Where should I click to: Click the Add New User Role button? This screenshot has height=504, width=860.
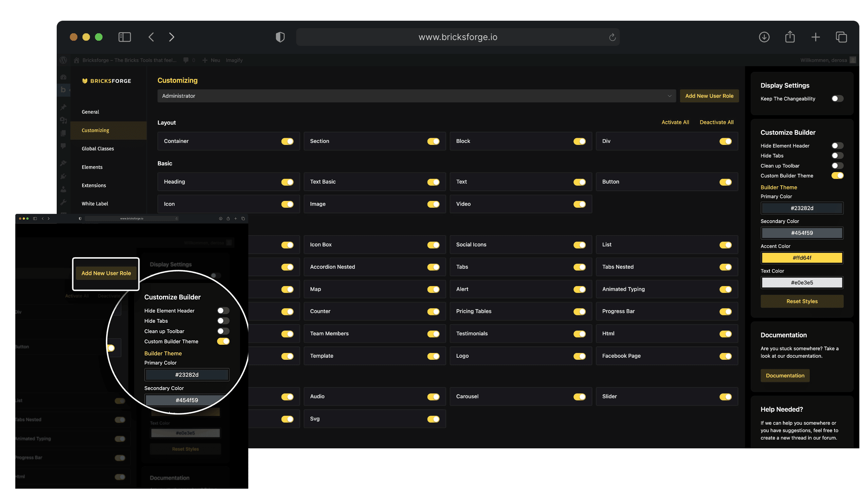pyautogui.click(x=709, y=95)
